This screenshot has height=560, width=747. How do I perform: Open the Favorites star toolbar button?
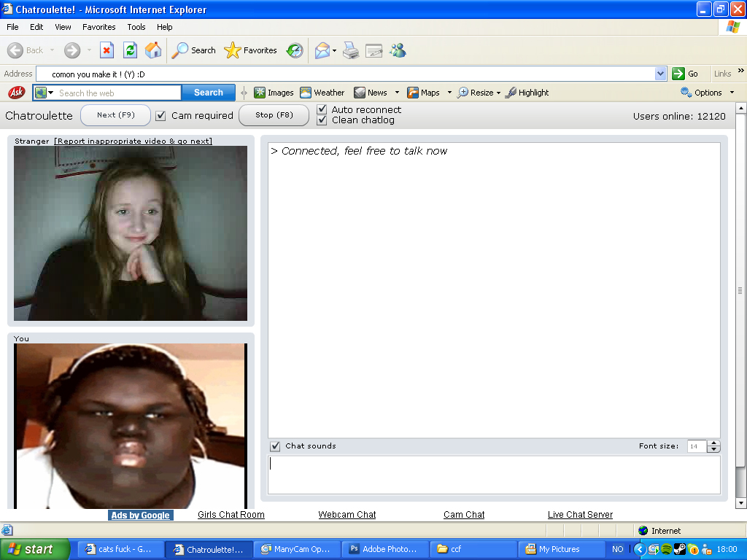(251, 50)
